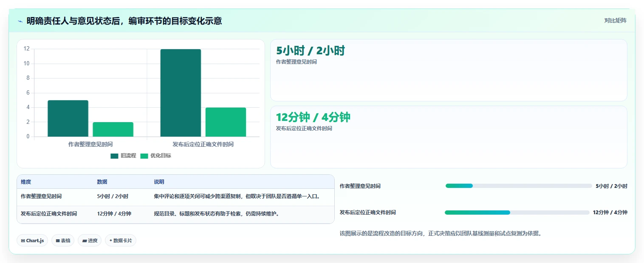Screen dimensions: 644x263
Task: Open the 12分钟 / 4分钟 data card
Action: pos(449,137)
